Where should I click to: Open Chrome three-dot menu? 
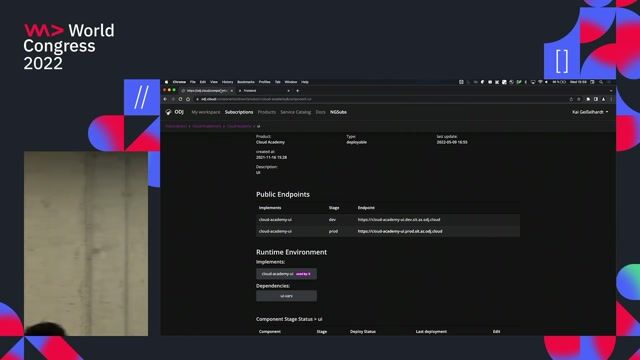[x=611, y=99]
